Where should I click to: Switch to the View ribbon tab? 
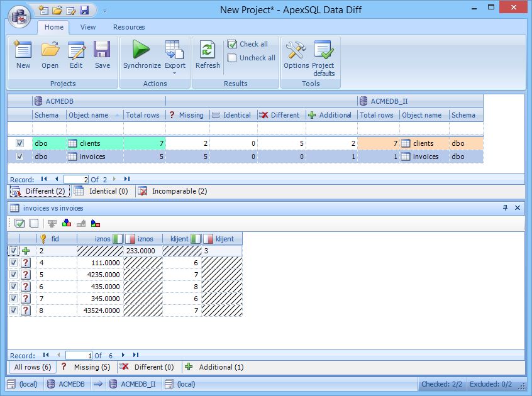click(88, 27)
